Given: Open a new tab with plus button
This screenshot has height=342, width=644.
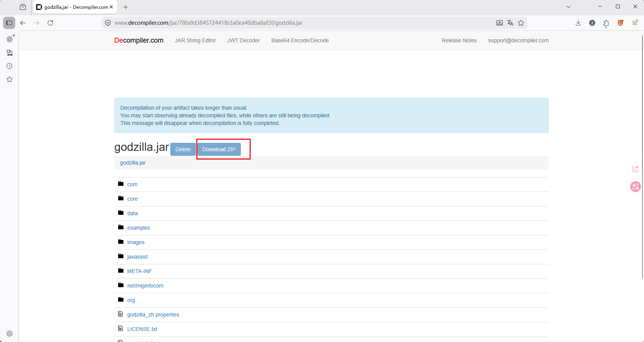Looking at the screenshot, I should click(x=126, y=7).
